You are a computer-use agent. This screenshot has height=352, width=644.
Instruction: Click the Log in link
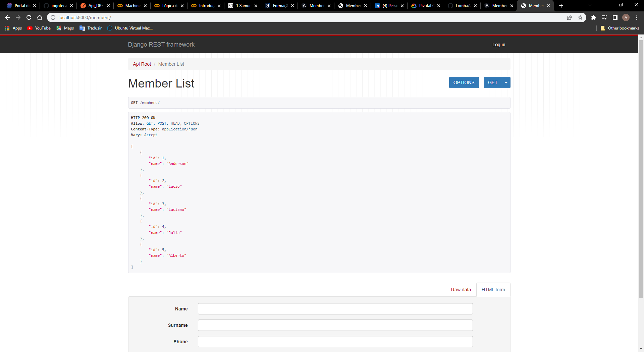click(x=498, y=44)
